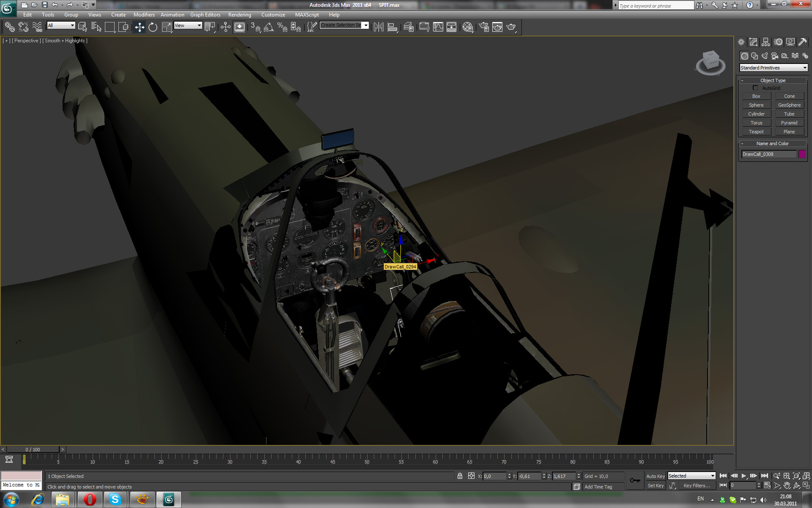Open the Mirror tool

tap(379, 28)
